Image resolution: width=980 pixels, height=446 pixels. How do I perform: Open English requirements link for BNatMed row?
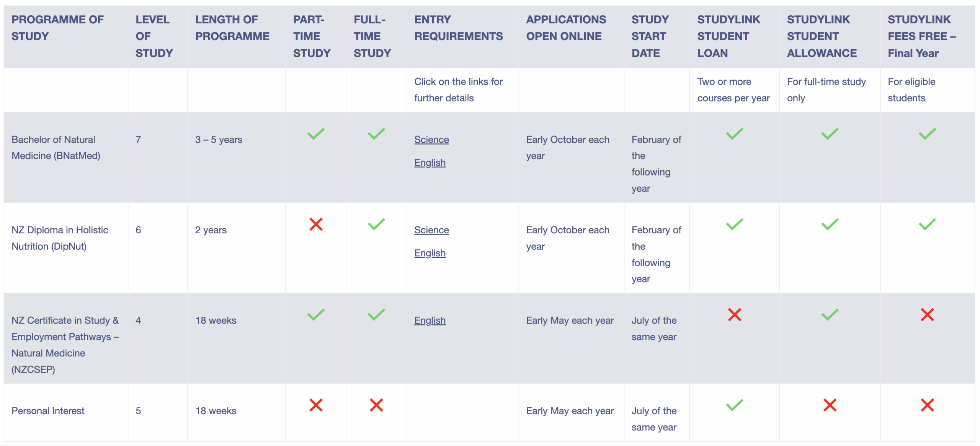click(430, 163)
